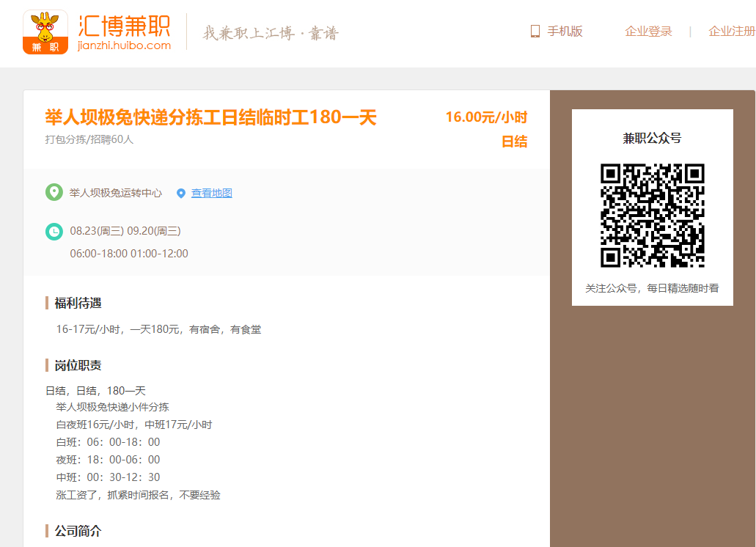Click the 岗位职责 section heading
The image size is (756, 547).
(78, 365)
